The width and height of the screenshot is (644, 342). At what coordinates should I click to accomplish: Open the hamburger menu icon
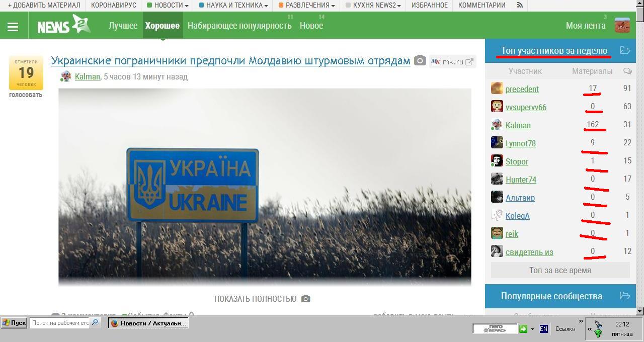click(x=13, y=27)
